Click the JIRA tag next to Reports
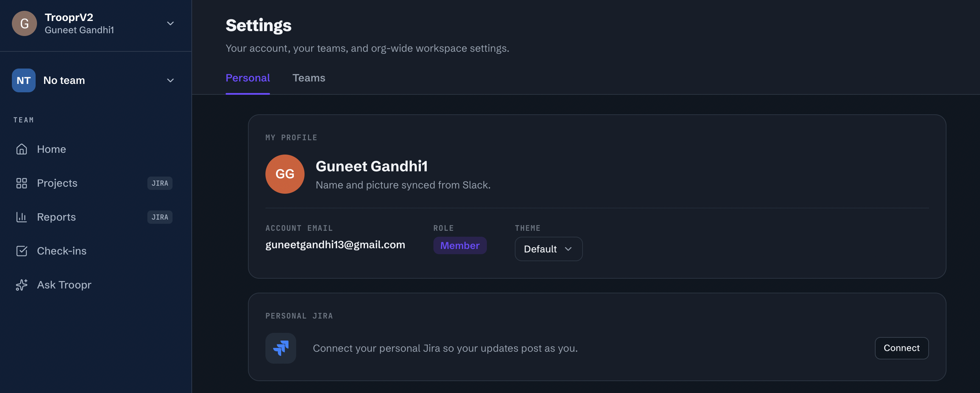This screenshot has width=980, height=393. pyautogui.click(x=160, y=217)
